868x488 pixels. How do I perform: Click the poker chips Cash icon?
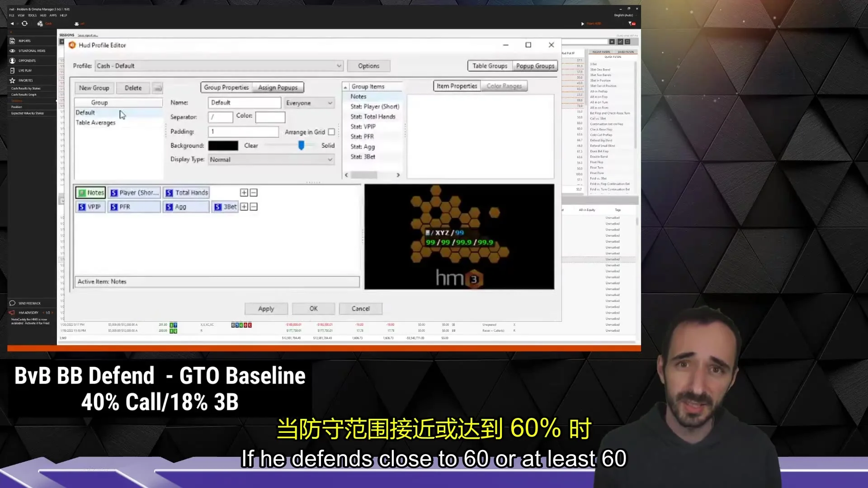[40, 23]
